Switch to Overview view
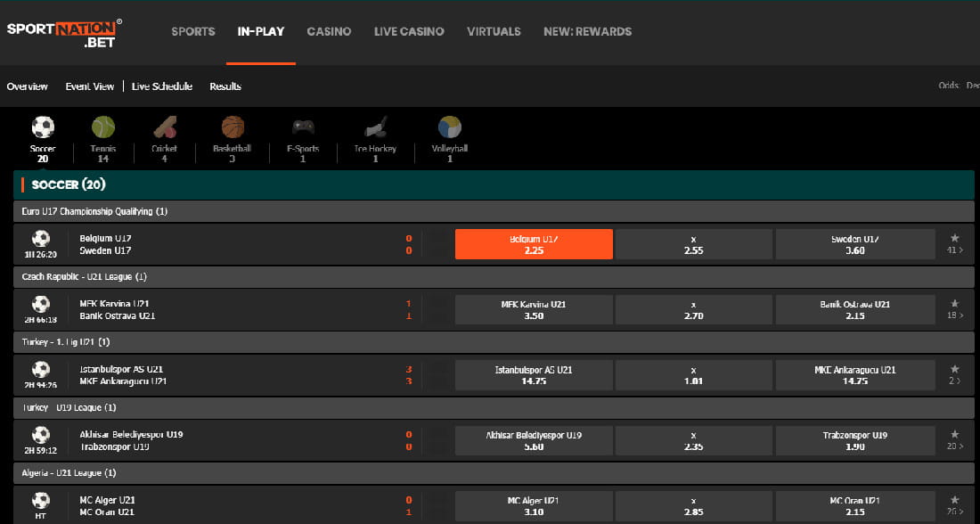The height and width of the screenshot is (524, 980). click(28, 86)
